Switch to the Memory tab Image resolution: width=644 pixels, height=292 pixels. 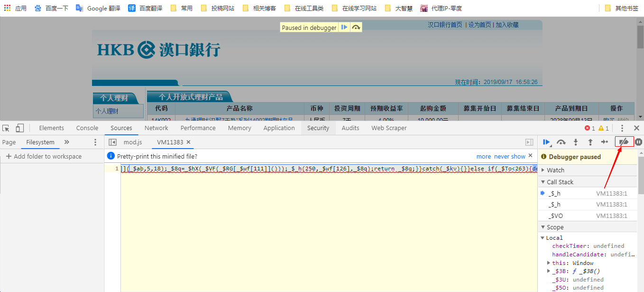click(x=239, y=128)
